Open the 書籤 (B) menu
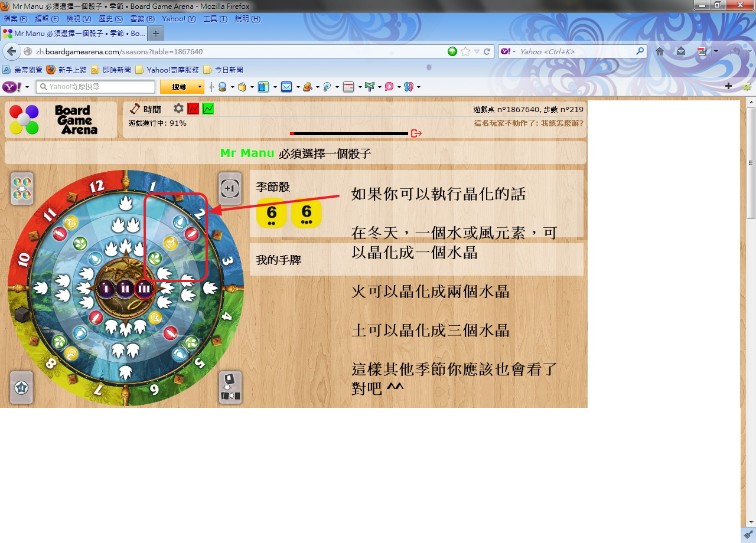Screen dimensions: 756x543 click(142, 19)
